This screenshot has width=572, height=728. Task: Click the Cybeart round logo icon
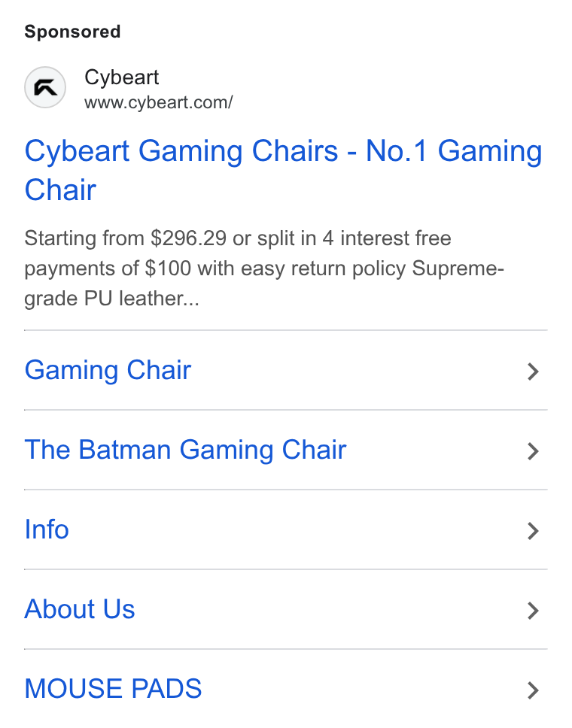[45, 87]
